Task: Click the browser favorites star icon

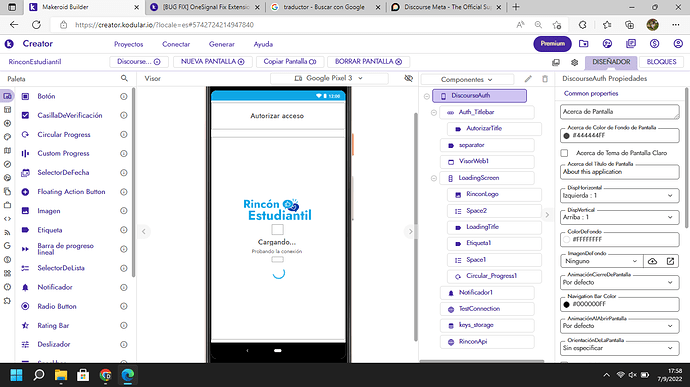Action: click(607, 25)
